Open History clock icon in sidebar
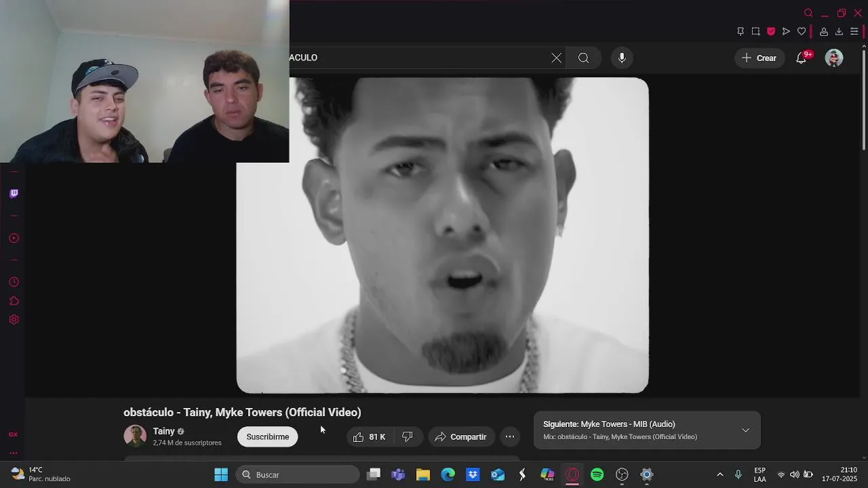868x488 pixels. point(14,282)
